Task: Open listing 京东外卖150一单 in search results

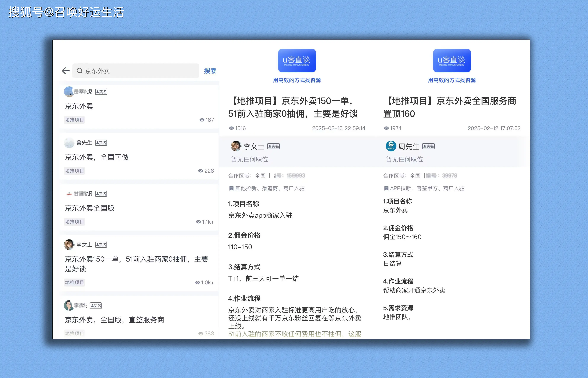Action: click(x=136, y=264)
